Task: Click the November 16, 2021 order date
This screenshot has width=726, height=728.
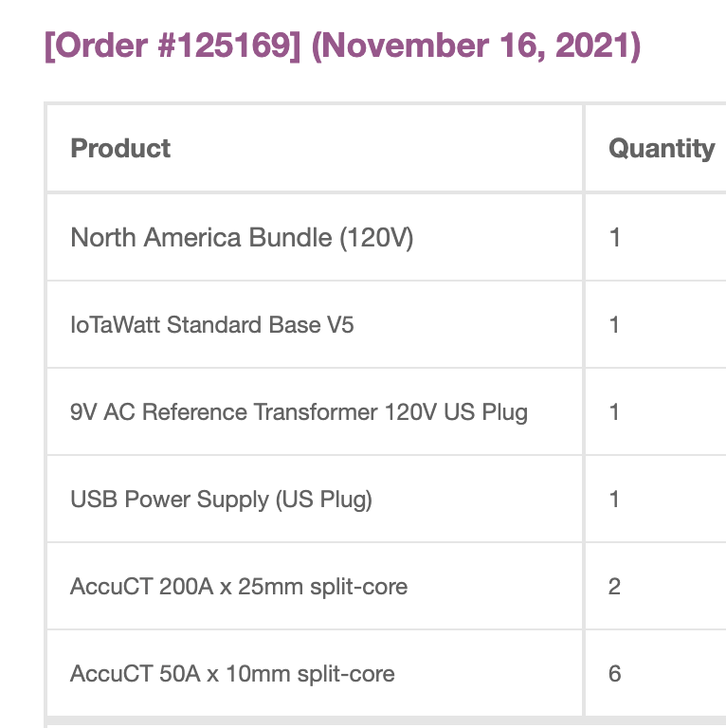Action: click(x=476, y=45)
